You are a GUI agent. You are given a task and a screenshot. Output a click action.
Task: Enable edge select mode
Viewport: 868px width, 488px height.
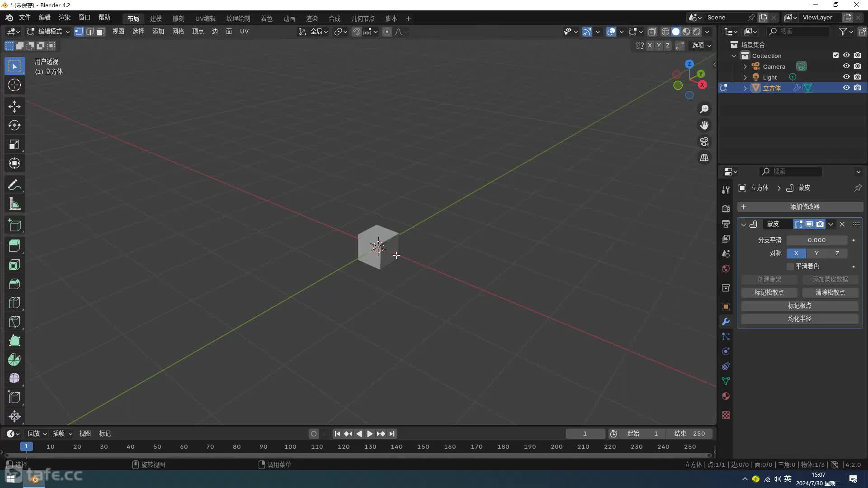90,32
